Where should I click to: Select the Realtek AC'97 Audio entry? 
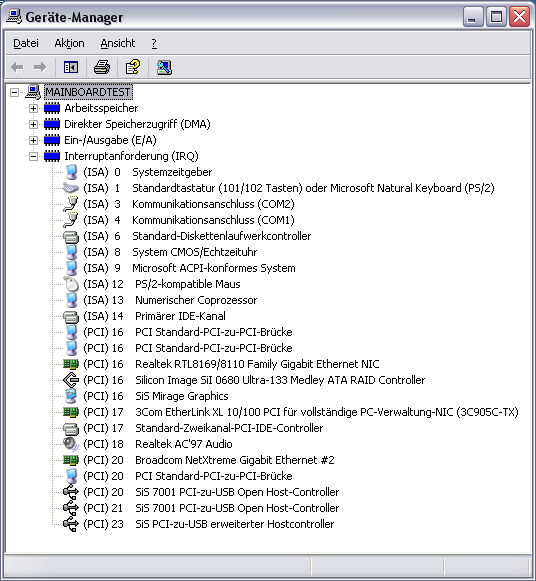158,444
